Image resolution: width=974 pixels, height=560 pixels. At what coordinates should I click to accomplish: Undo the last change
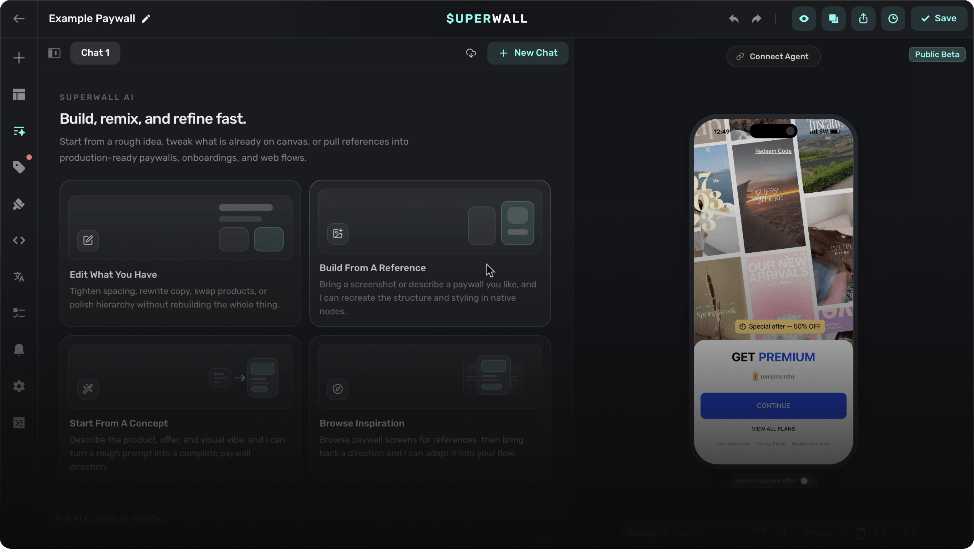point(733,18)
